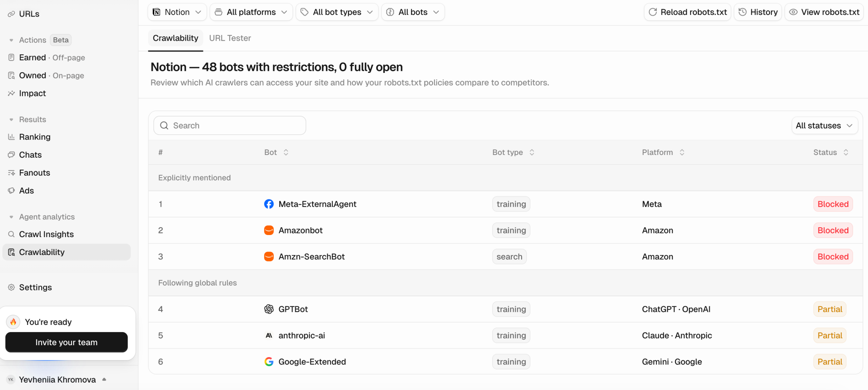Click the Beta badge next to Actions

click(61, 40)
